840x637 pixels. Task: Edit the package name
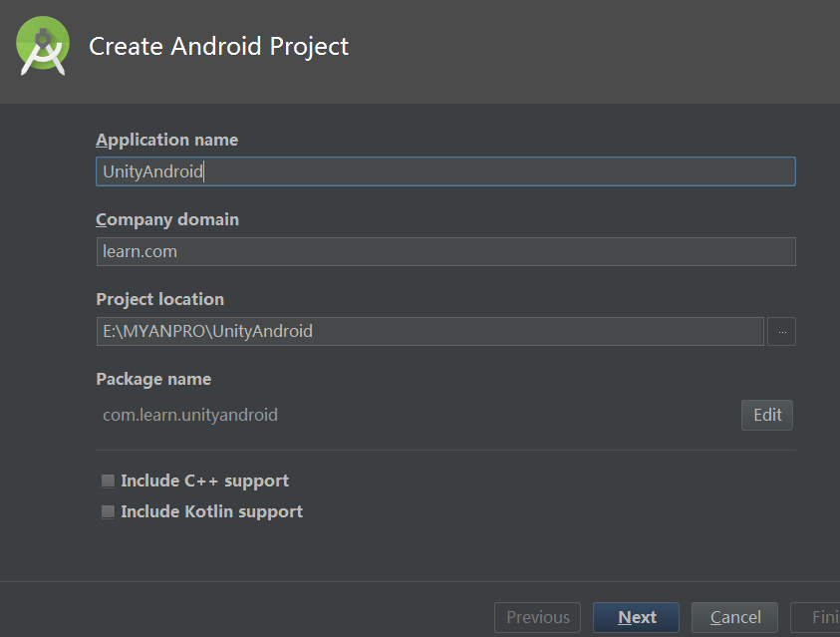(x=767, y=416)
